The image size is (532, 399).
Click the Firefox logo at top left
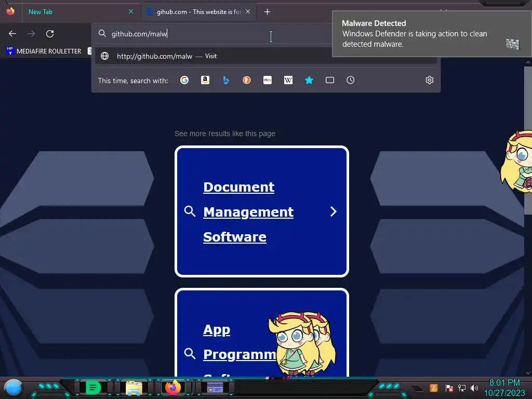[10, 11]
